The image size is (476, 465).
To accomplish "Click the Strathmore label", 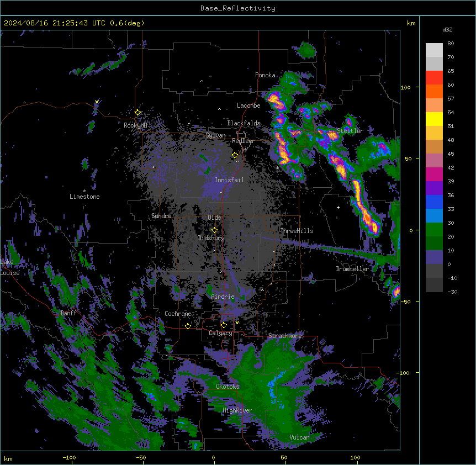I will 285,336.
